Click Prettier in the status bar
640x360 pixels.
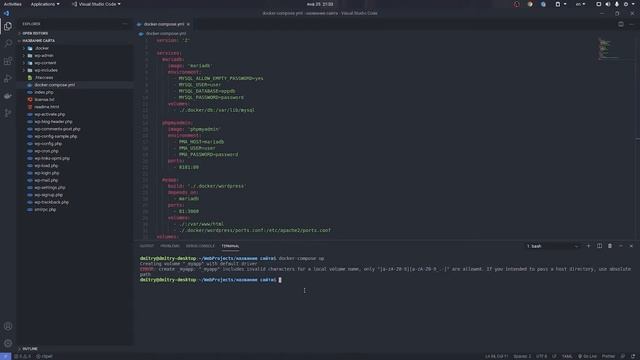(x=608, y=356)
